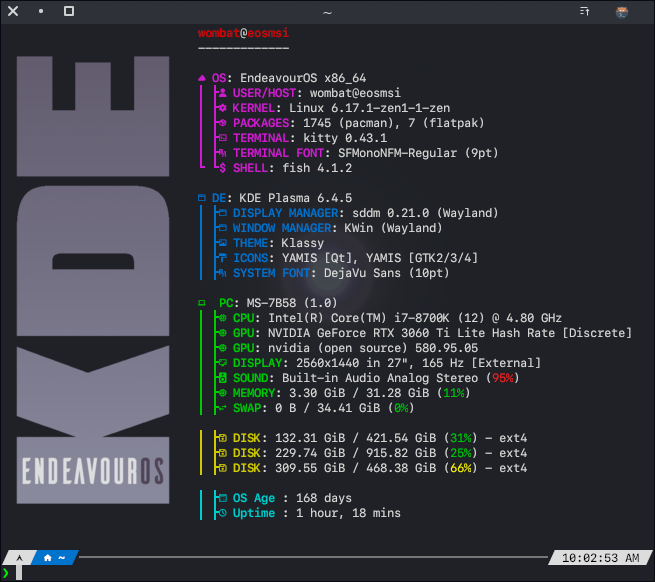
Task: Click the minimize dot in the title bar
Action: click(x=41, y=12)
